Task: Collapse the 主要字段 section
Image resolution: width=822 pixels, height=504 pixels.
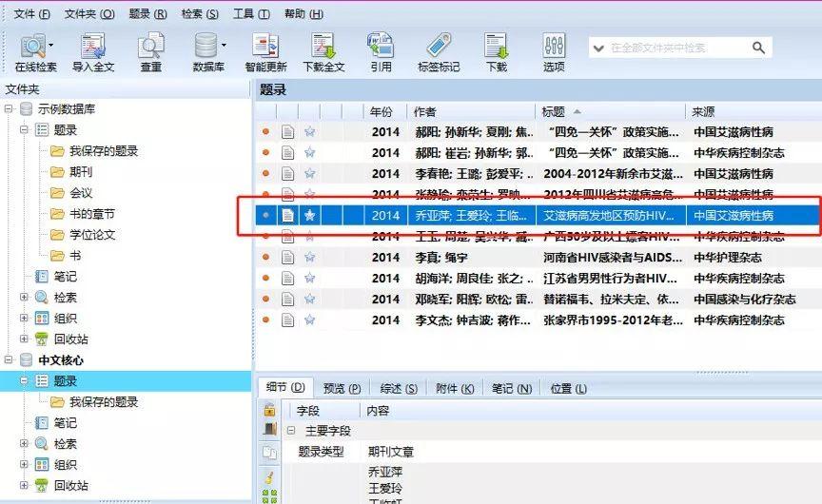Action: point(291,431)
